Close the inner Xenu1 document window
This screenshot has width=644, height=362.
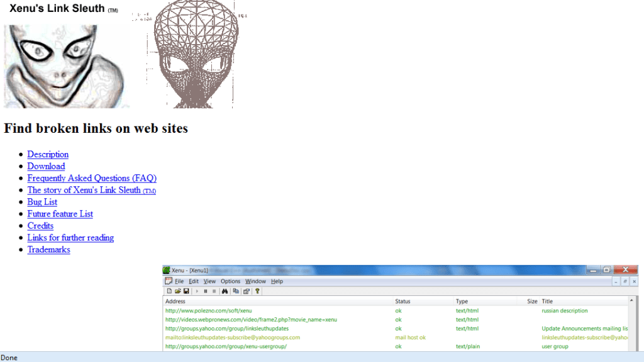click(x=634, y=281)
